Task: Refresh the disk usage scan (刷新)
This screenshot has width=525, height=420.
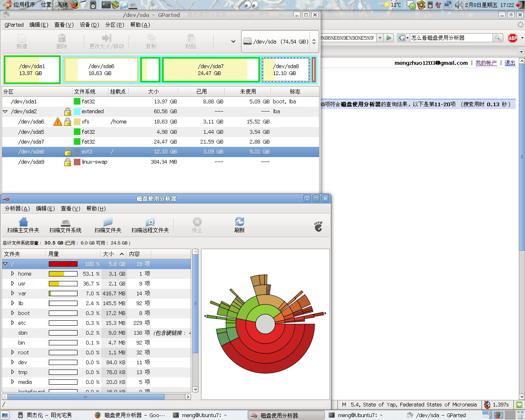Action: click(240, 221)
